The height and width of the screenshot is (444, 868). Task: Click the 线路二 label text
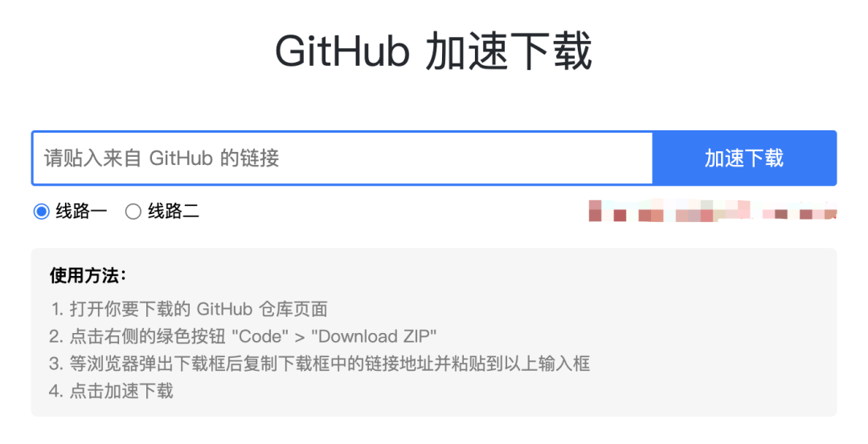[x=174, y=212]
